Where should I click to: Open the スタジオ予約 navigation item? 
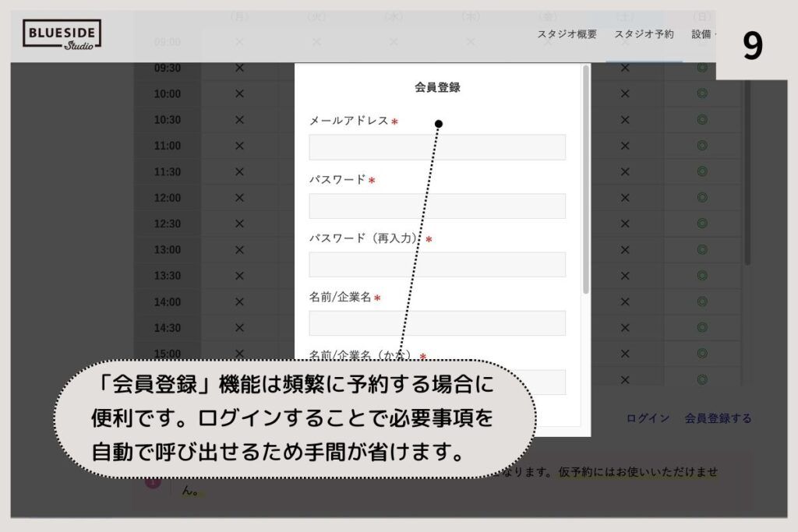tap(644, 34)
